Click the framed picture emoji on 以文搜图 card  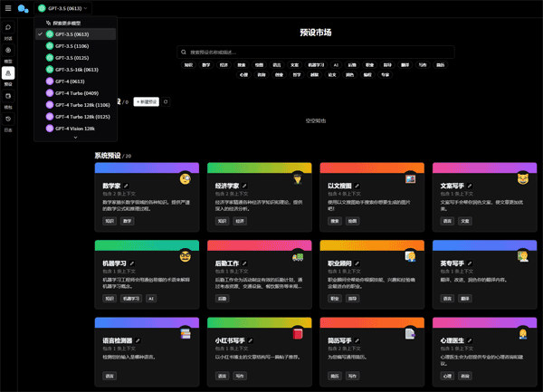click(x=410, y=178)
